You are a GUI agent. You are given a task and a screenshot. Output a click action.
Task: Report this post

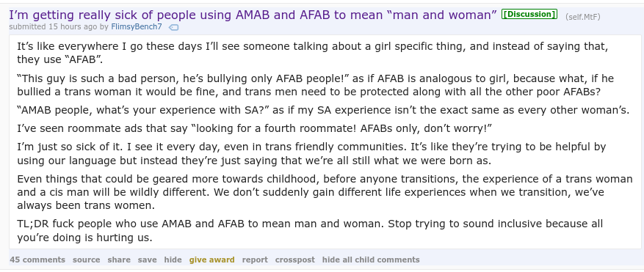255,260
